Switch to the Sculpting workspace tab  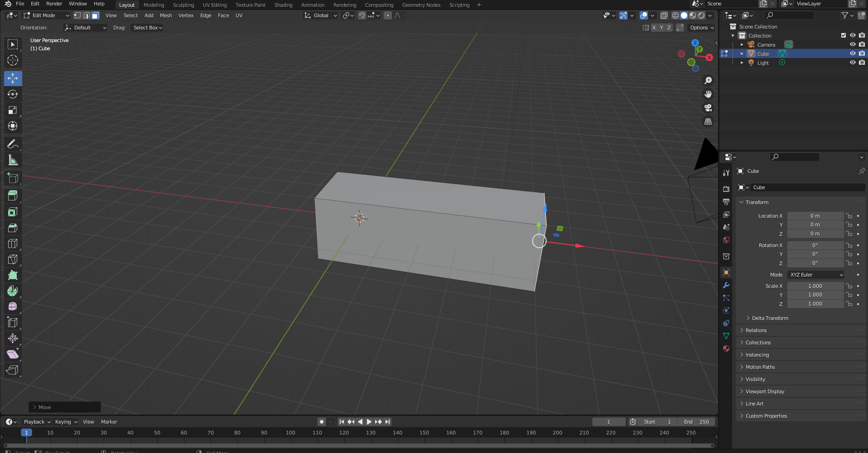[183, 5]
